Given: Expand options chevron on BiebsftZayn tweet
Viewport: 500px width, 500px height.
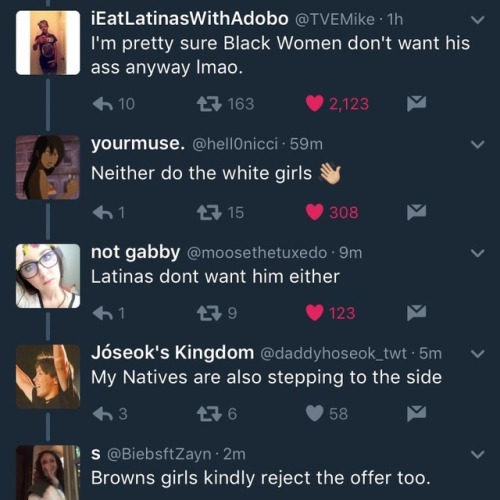Looking at the screenshot, I should click(477, 454).
